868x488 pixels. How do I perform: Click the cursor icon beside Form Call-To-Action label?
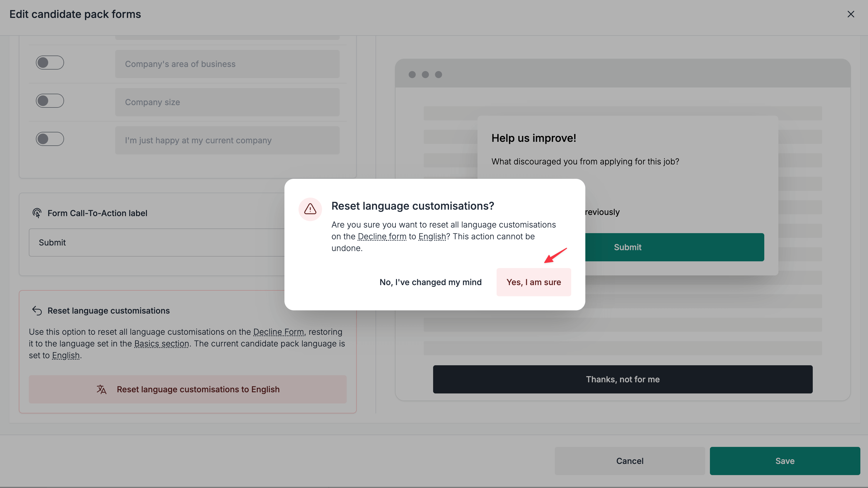point(37,213)
